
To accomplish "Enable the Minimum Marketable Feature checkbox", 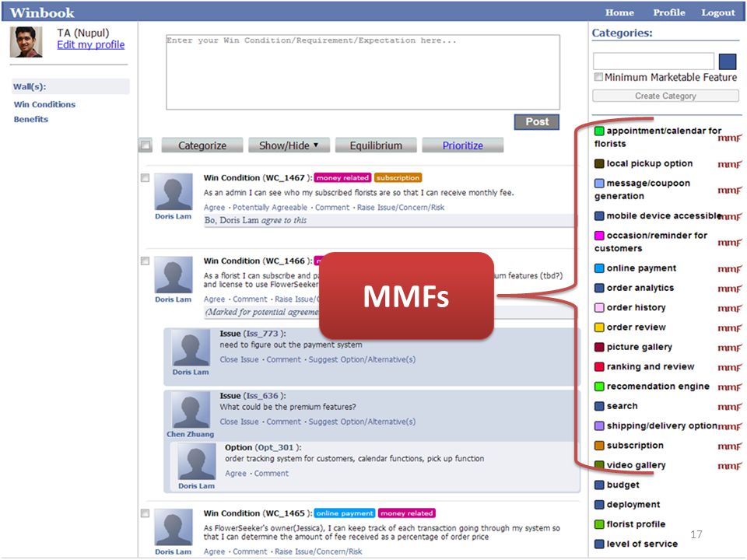I will [x=598, y=77].
